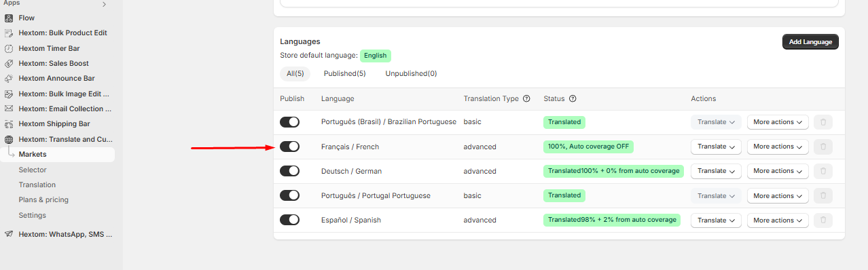Click the Translation Type help icon
Viewport: 868px width, 270px height.
click(526, 98)
